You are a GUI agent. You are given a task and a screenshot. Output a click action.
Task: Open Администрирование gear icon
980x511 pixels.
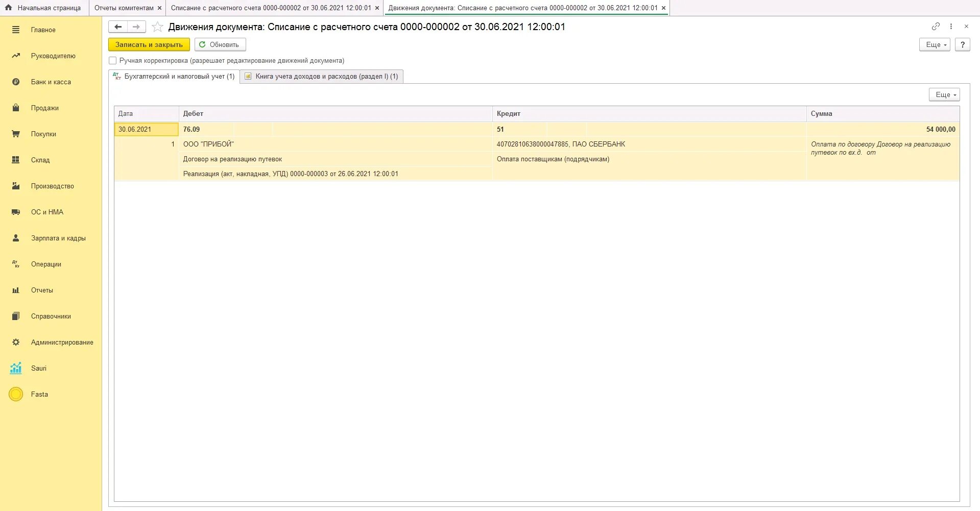click(x=16, y=343)
